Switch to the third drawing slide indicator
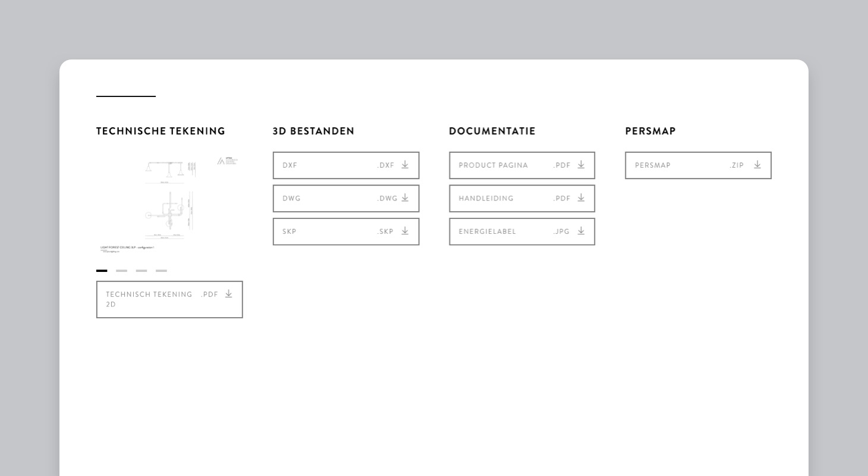Screen dimensions: 868x476 tap(141, 271)
